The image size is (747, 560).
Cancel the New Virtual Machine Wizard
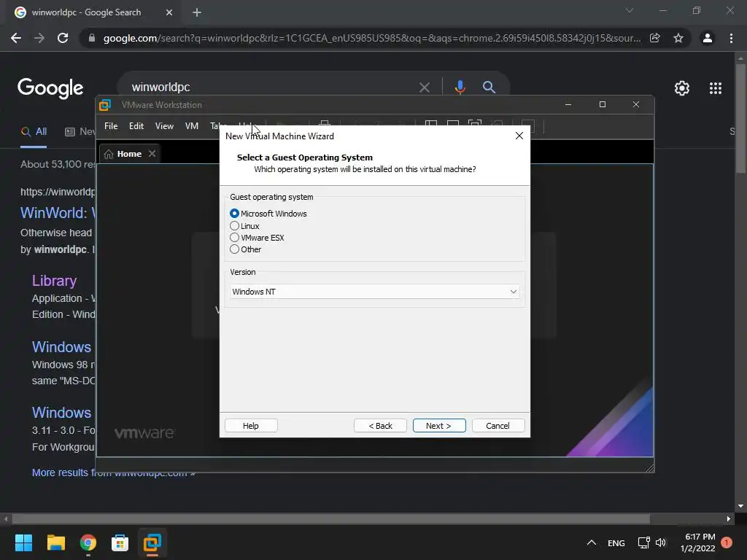pyautogui.click(x=498, y=426)
